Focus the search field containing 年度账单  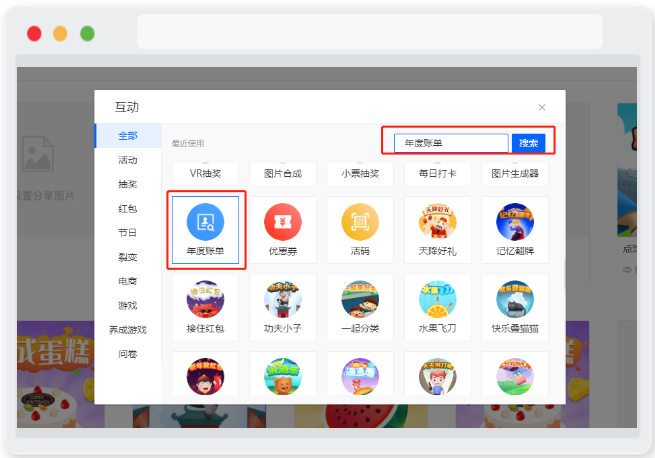click(451, 143)
